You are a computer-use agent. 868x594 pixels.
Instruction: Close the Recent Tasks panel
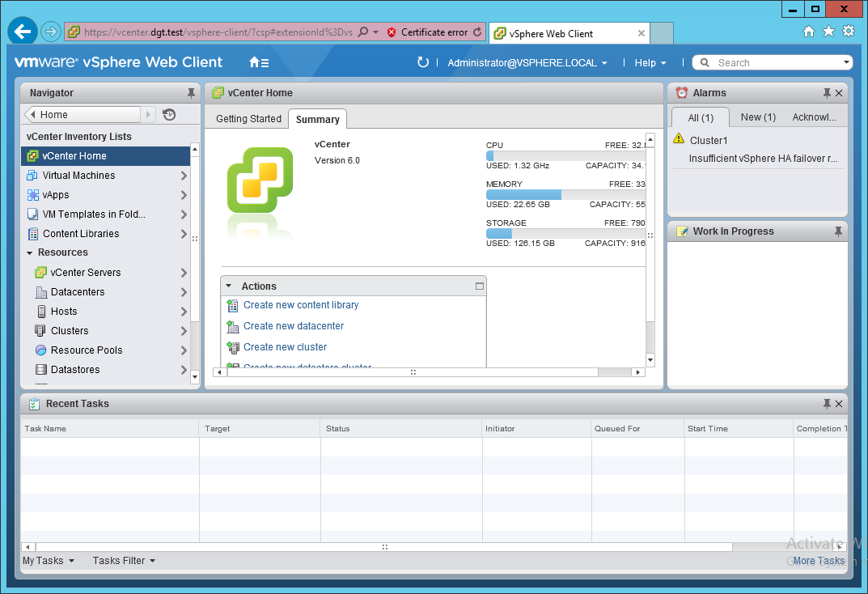coord(839,404)
